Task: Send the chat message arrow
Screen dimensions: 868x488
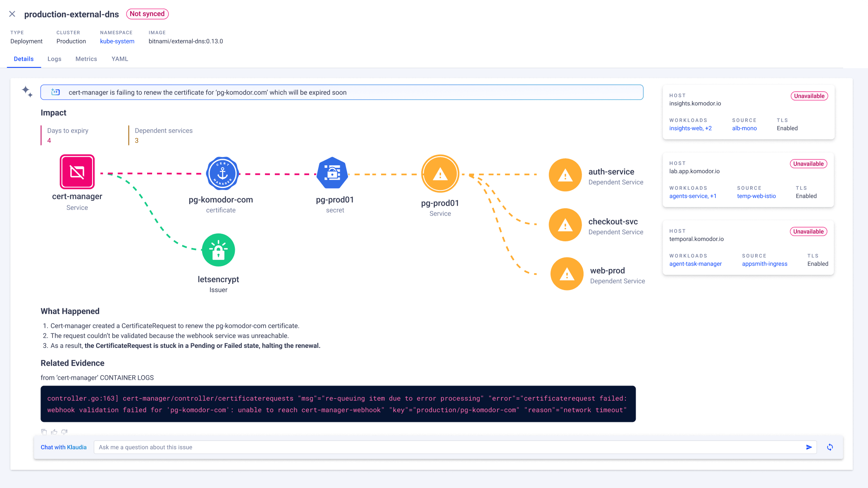Action: (x=809, y=447)
